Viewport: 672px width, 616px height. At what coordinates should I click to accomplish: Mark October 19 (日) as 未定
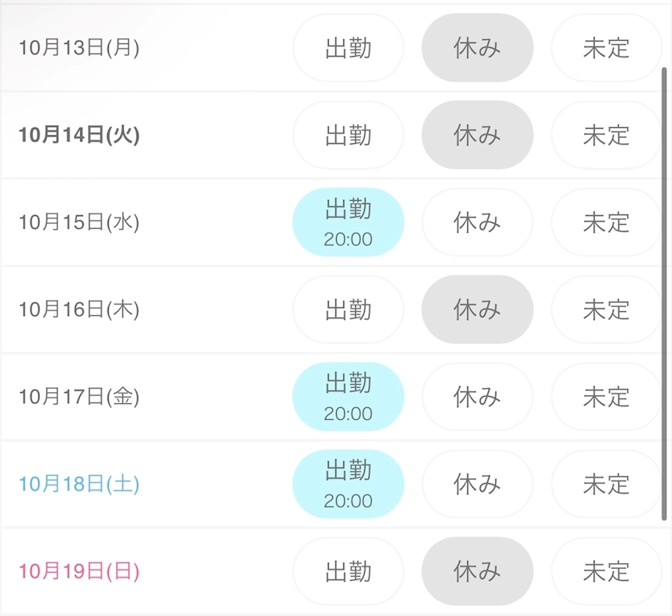(x=606, y=571)
